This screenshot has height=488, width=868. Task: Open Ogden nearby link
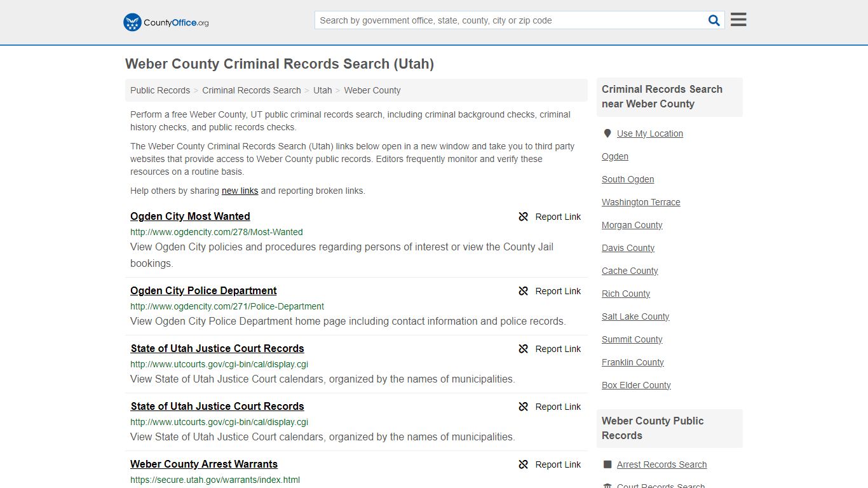(615, 156)
